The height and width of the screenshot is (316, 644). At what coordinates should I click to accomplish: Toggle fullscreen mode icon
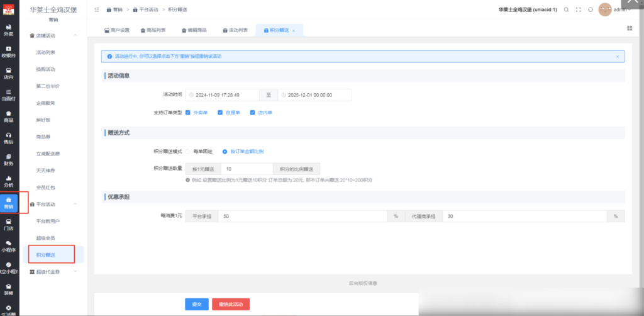click(x=579, y=9)
